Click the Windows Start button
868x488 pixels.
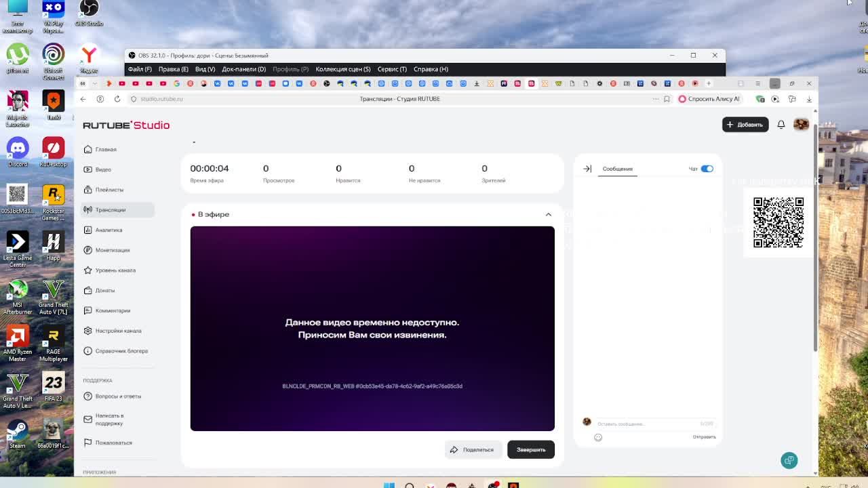coord(389,485)
